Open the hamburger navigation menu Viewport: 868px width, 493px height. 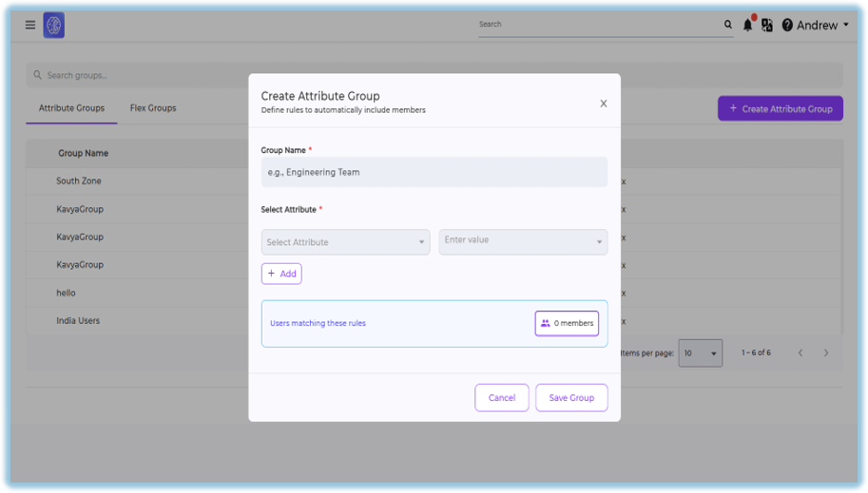click(x=30, y=25)
